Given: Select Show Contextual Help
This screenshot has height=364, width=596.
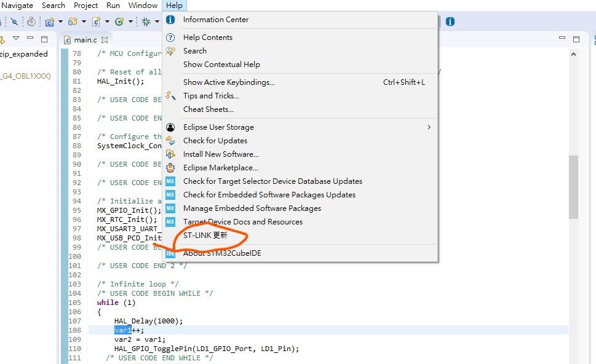Looking at the screenshot, I should (300, 64).
